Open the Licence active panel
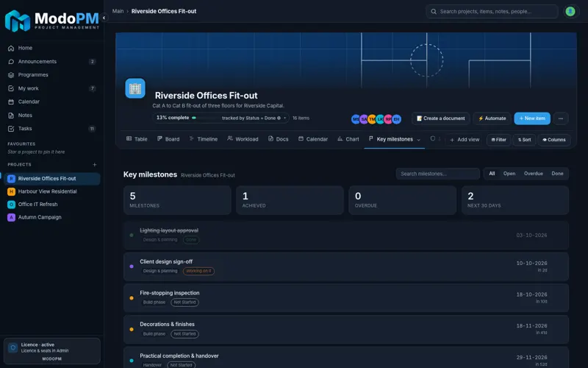The image size is (588, 368). (51, 351)
